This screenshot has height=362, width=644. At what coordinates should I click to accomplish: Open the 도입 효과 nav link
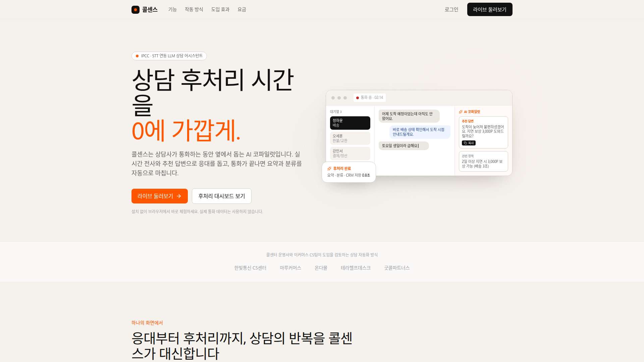pos(220,9)
